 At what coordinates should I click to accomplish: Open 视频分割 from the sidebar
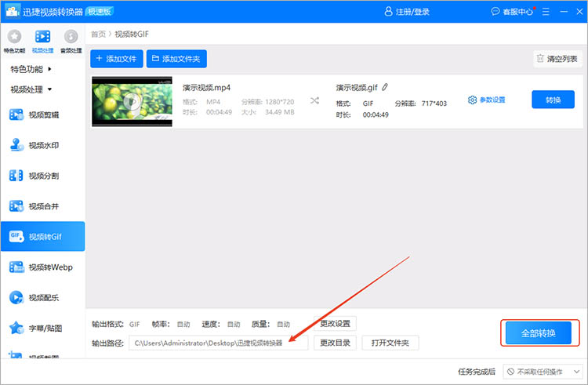44,176
